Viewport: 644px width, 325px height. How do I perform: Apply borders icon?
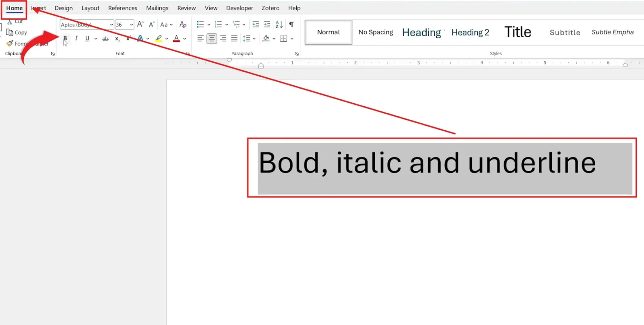(x=284, y=39)
